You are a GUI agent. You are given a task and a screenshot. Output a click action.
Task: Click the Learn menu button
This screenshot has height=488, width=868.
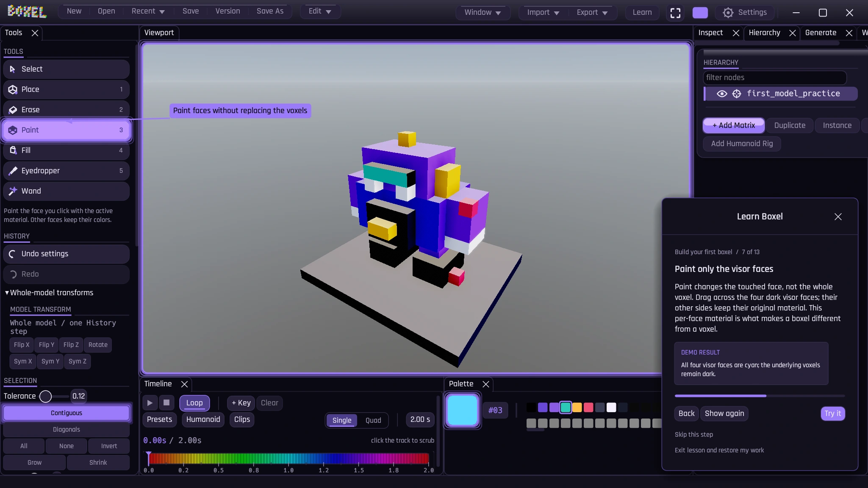tap(642, 13)
